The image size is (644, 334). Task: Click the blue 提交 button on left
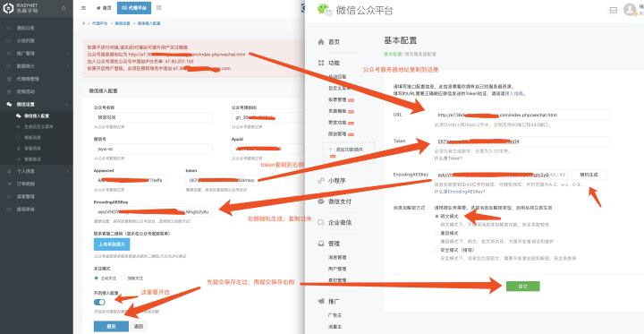pyautogui.click(x=111, y=326)
